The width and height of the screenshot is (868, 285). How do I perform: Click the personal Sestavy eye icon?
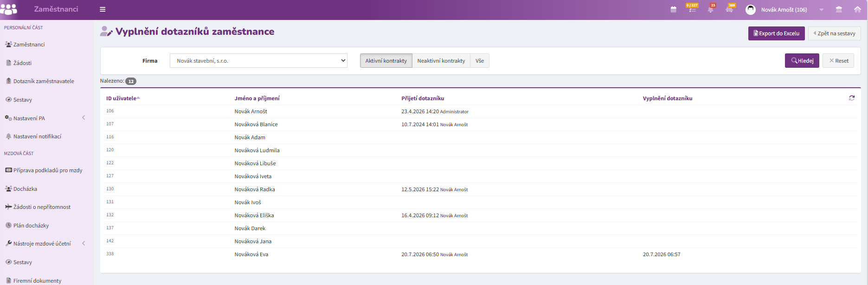[8, 99]
